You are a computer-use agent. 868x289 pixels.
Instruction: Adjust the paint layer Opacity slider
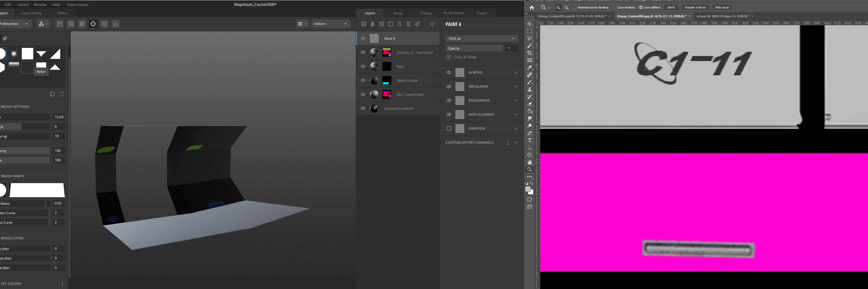click(x=474, y=48)
